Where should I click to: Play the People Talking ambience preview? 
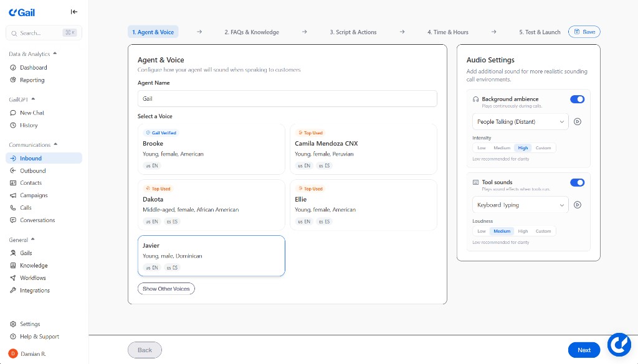578,122
